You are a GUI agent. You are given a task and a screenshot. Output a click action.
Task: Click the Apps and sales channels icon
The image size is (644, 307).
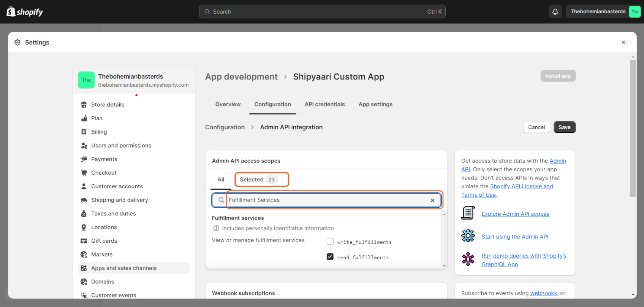[x=84, y=268]
